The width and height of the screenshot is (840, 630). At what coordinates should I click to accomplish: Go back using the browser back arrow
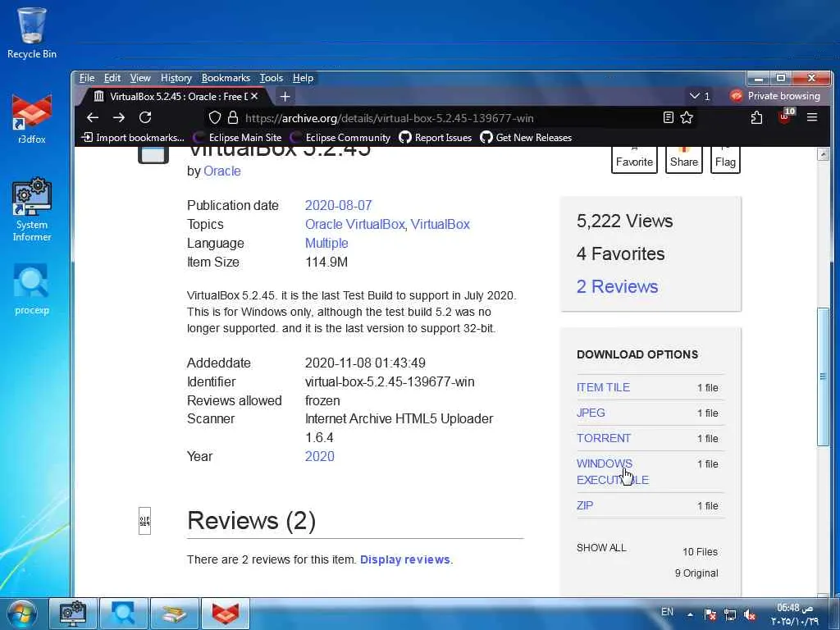click(93, 117)
